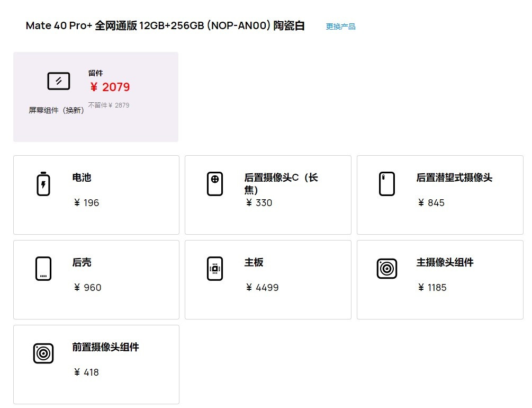532x408 pixels.
Task: Select the 后置摄像头C（长焦）title
Action: pos(281,183)
